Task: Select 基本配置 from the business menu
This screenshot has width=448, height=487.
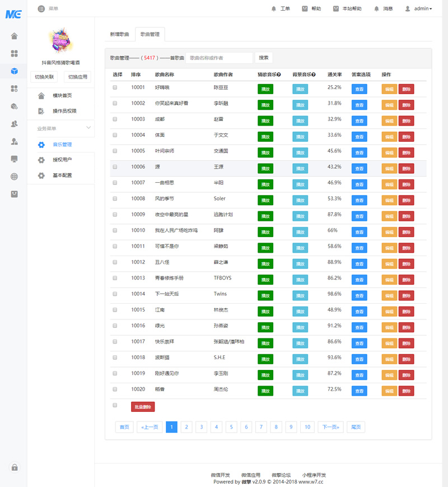Action: click(x=61, y=175)
